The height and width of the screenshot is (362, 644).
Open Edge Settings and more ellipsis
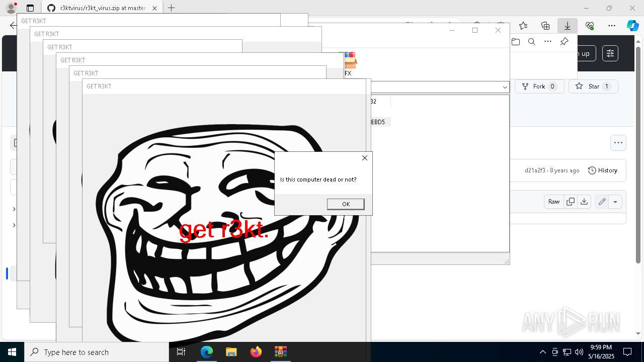pos(612,26)
